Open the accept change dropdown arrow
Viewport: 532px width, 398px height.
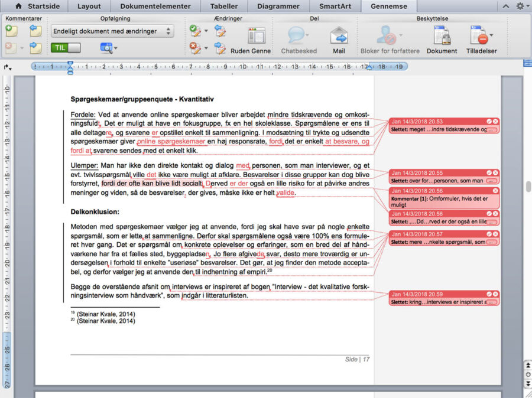206,31
